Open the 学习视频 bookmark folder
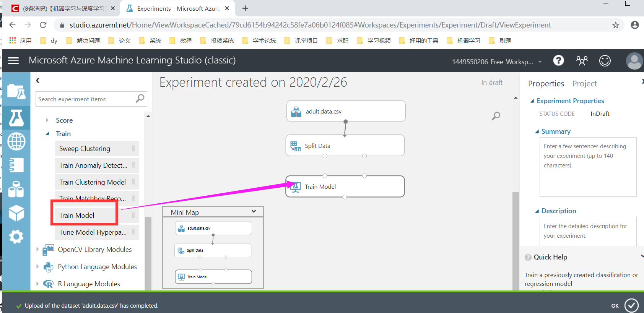 pyautogui.click(x=374, y=41)
